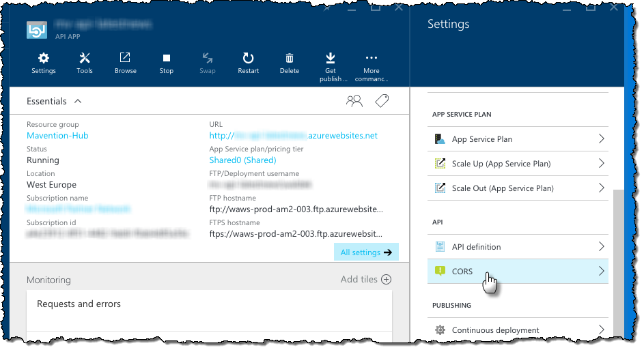The image size is (644, 350).
Task: Click the Swap command icon
Action: point(208,58)
